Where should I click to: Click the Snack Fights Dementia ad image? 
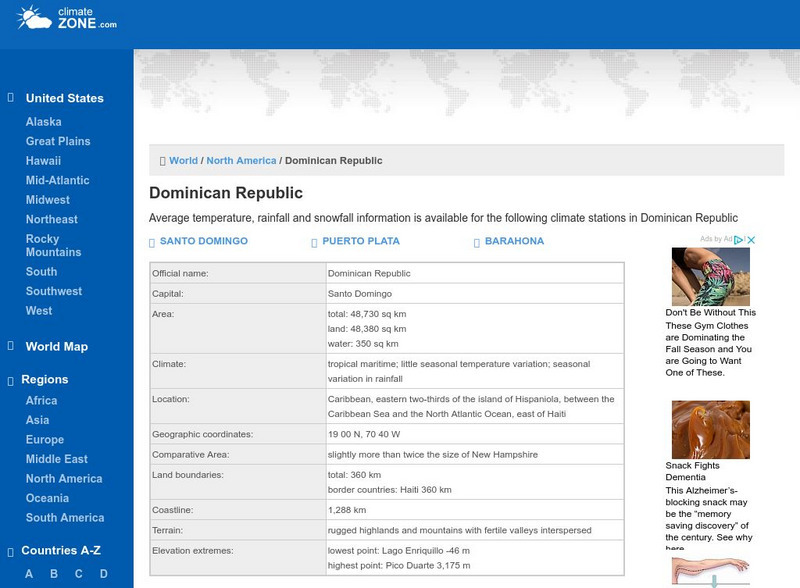pos(710,429)
